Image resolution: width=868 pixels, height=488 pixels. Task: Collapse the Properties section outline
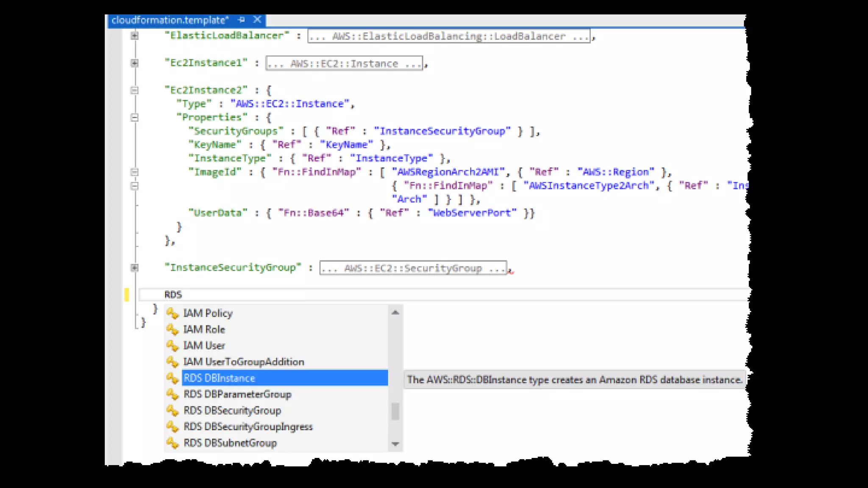134,117
